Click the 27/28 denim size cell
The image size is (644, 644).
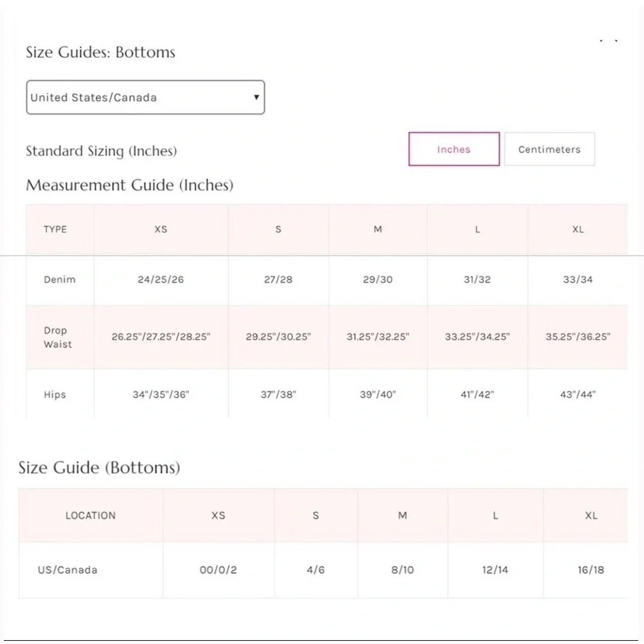click(278, 279)
